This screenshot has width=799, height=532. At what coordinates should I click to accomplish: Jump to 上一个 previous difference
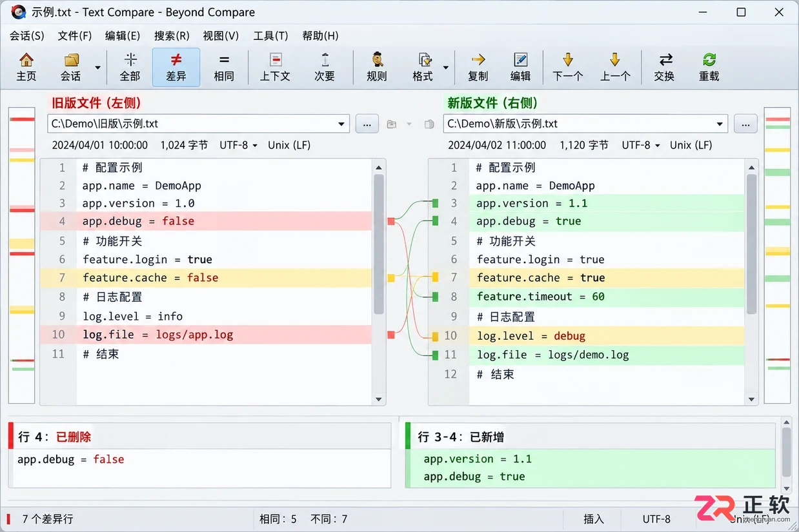point(615,67)
